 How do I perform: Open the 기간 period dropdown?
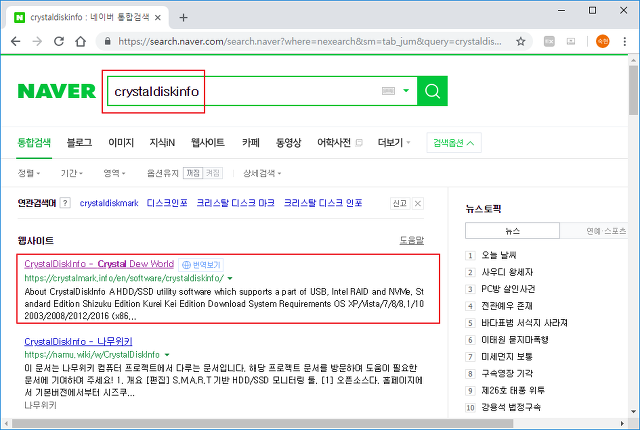coord(71,173)
